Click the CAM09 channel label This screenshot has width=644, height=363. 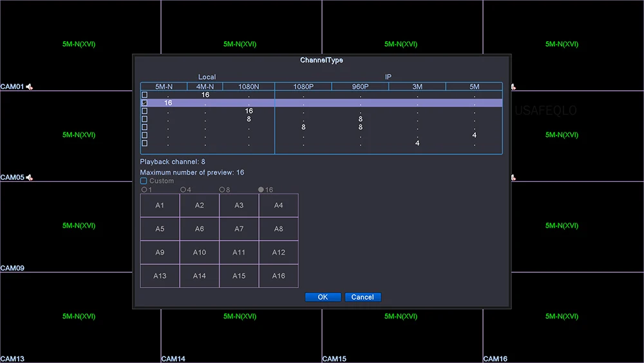click(12, 268)
